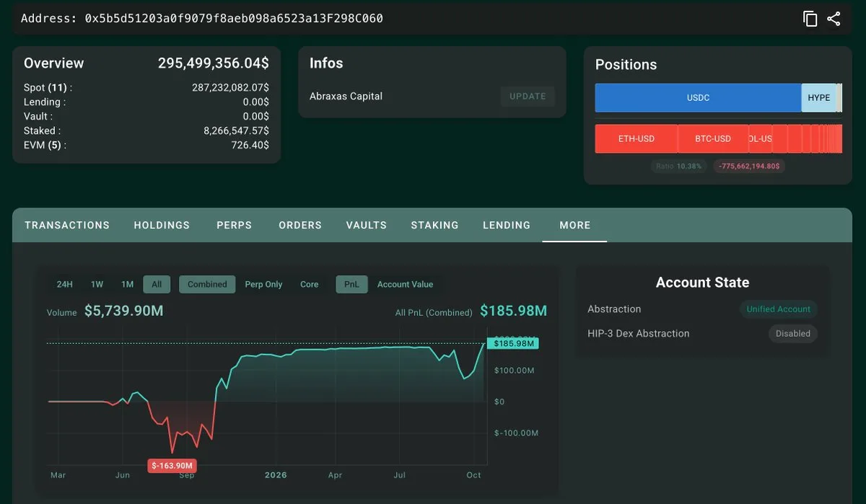This screenshot has width=866, height=504.
Task: Click the Abraxas Capital label
Action: click(346, 96)
